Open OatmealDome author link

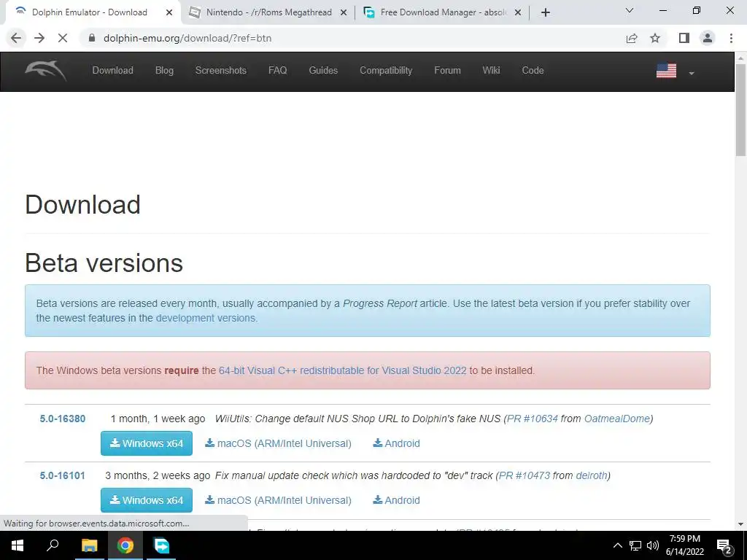pos(616,419)
